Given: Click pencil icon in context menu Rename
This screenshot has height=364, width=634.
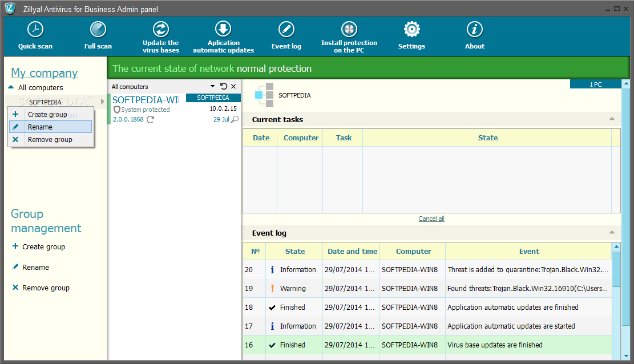Looking at the screenshot, I should click(15, 127).
